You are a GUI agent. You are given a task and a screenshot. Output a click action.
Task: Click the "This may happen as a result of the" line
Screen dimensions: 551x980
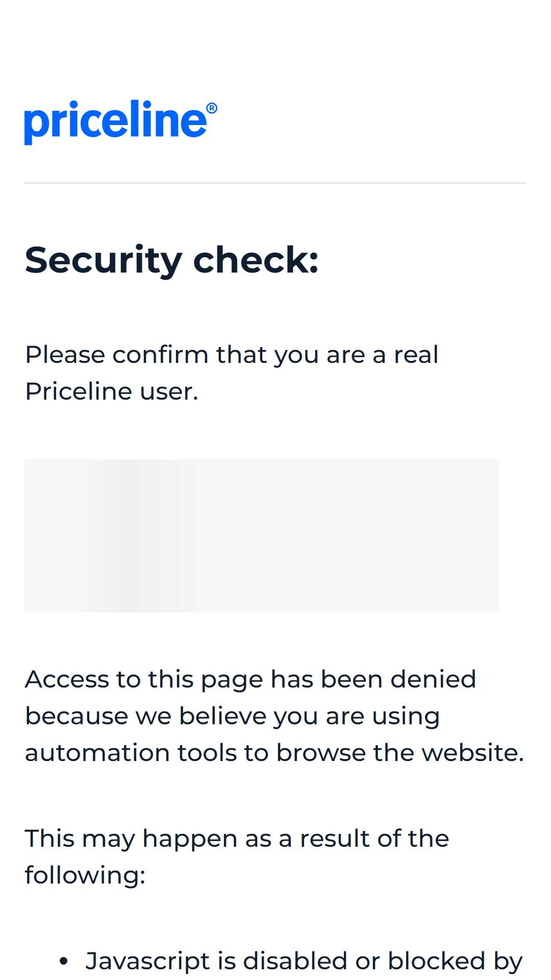[237, 839]
